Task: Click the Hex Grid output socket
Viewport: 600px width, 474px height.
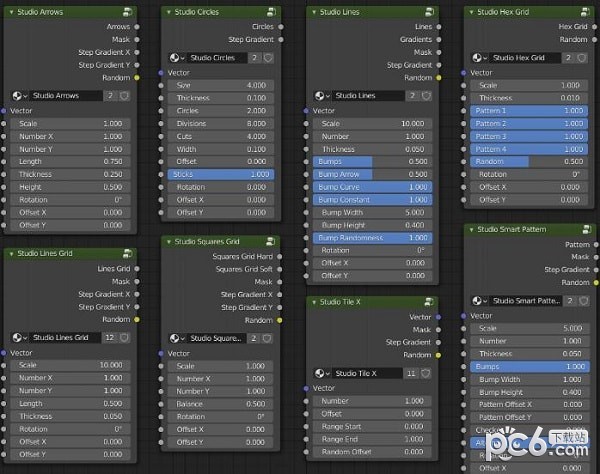Action: coord(594,27)
